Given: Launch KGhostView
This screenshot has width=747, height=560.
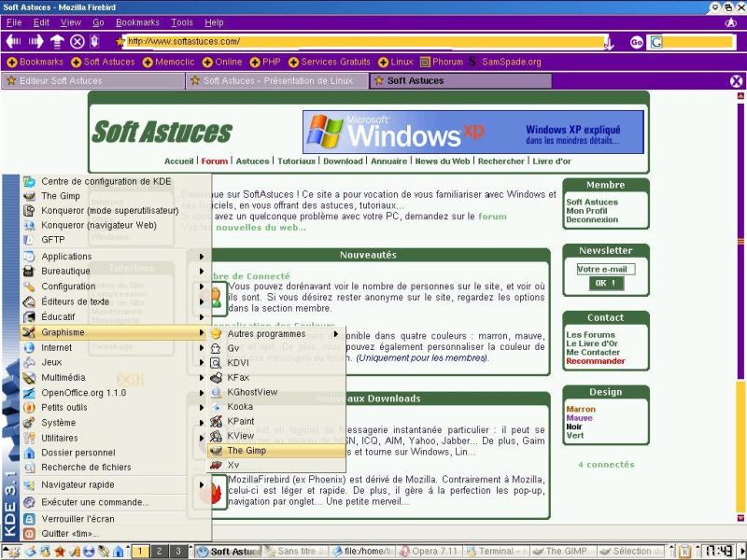Looking at the screenshot, I should 276,392.
